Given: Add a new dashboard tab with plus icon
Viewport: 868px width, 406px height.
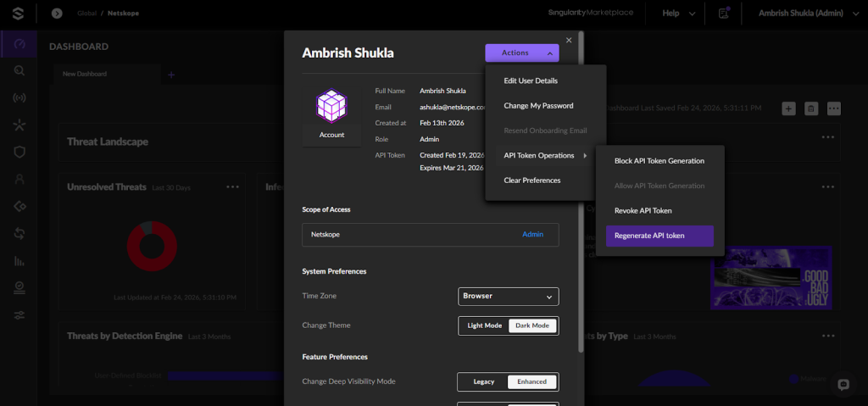Looking at the screenshot, I should pyautogui.click(x=171, y=75).
